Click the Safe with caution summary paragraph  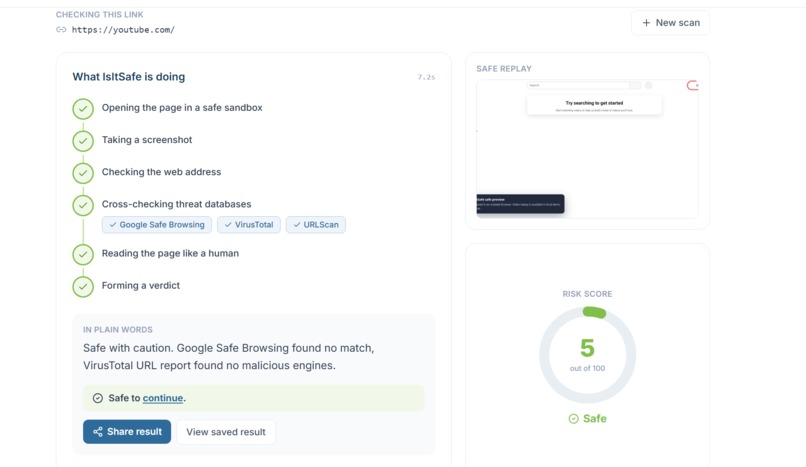coord(229,357)
